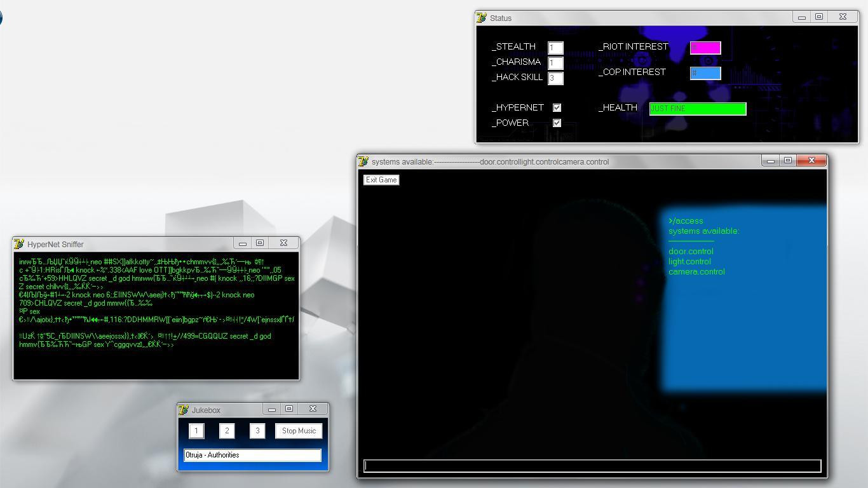Viewport: 868px width, 488px height.
Task: Click the >/access terminal line
Action: [686, 220]
